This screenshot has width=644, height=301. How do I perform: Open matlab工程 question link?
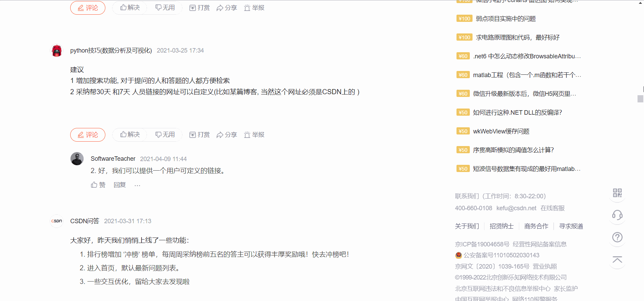click(527, 75)
